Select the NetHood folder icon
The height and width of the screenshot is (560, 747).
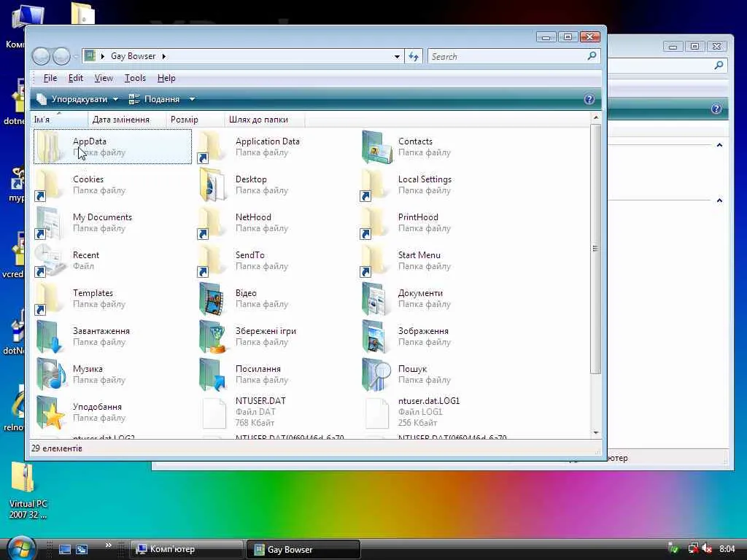(x=212, y=222)
